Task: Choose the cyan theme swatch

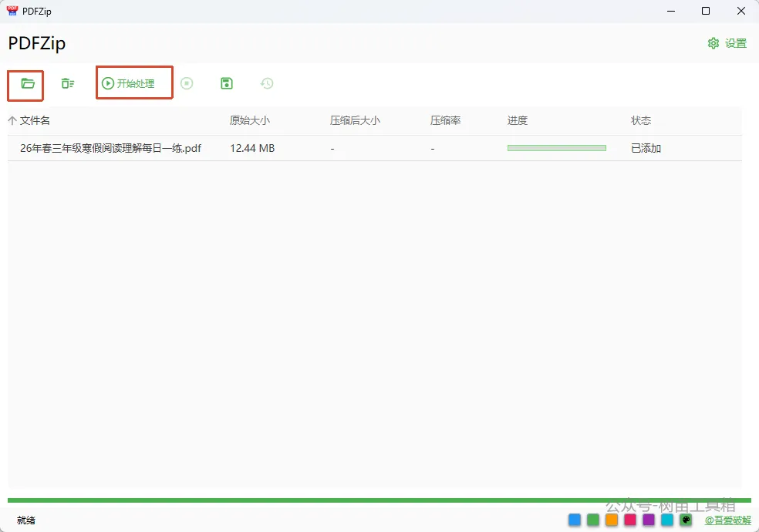Action: click(x=667, y=520)
